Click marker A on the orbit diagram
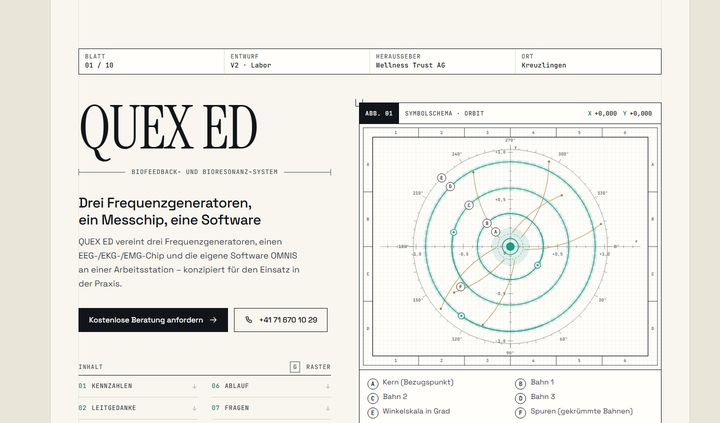 pyautogui.click(x=495, y=232)
